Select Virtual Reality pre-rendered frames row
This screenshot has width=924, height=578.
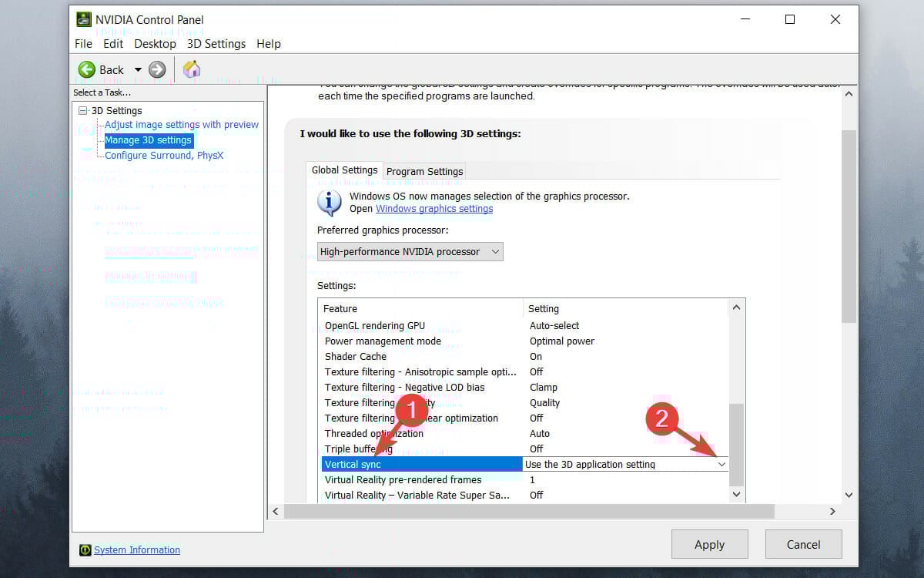524,480
